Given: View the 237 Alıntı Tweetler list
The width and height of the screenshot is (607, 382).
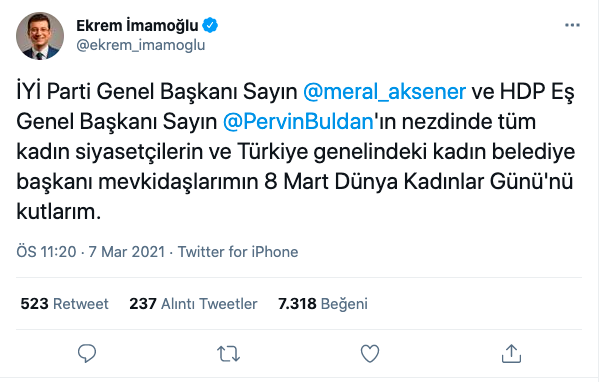Looking at the screenshot, I should (193, 304).
